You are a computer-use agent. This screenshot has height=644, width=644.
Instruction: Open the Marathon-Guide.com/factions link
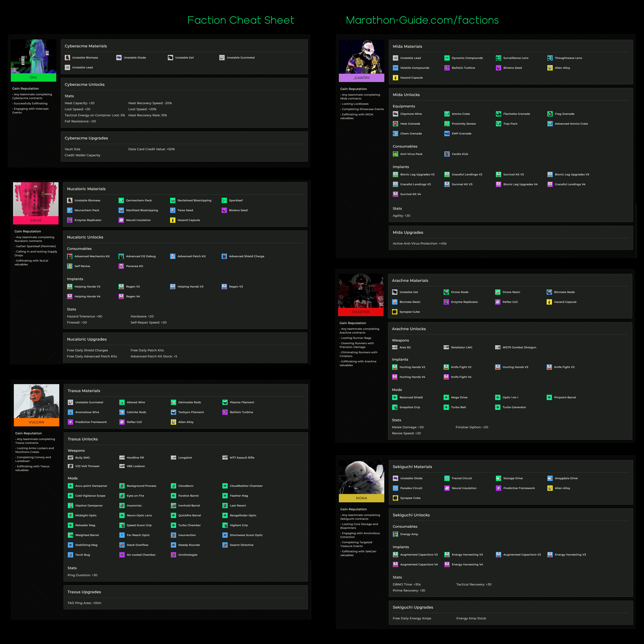[422, 20]
